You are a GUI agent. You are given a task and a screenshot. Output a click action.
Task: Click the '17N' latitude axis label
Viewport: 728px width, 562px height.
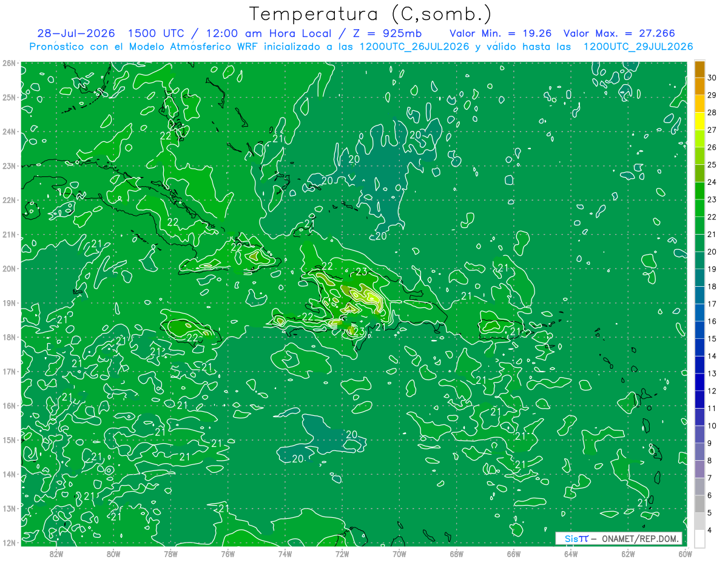[x=8, y=372]
